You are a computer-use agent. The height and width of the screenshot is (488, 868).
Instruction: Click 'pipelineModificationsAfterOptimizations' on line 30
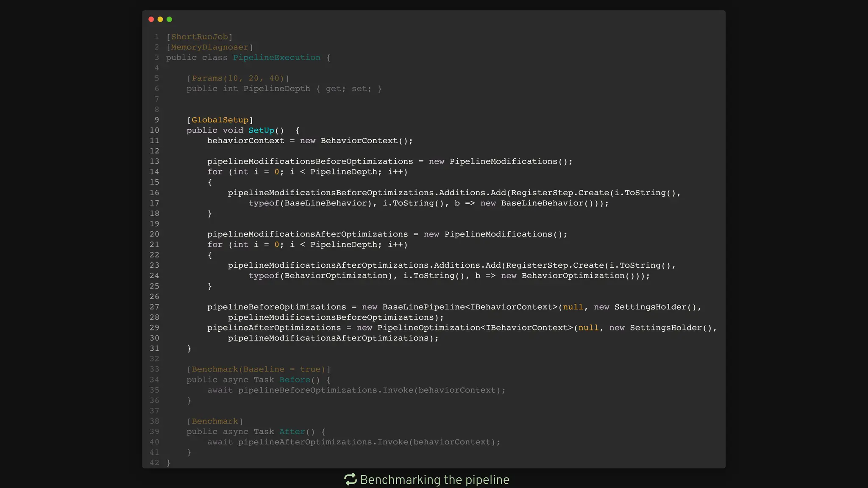click(x=328, y=338)
